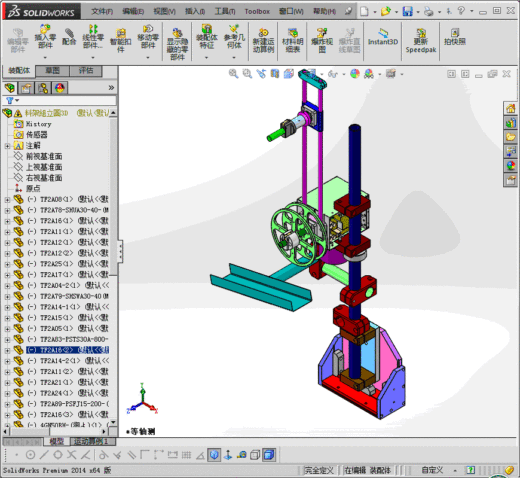
Task: Click the Insert Components (插入零部件) icon
Action: pos(45,37)
